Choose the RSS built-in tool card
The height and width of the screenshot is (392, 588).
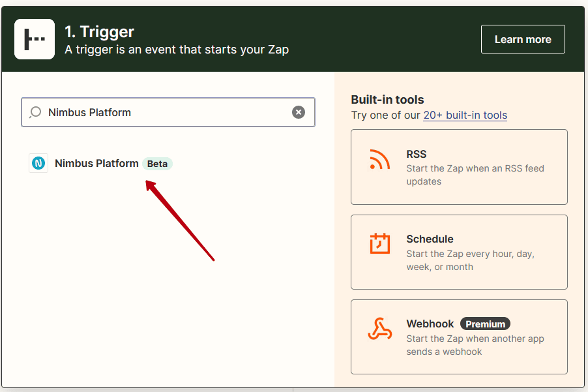pos(459,167)
